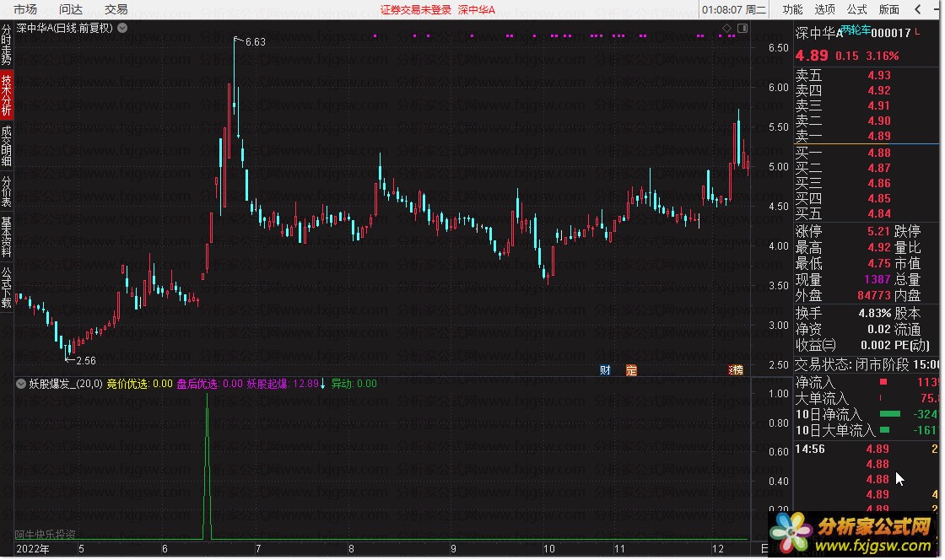The width and height of the screenshot is (945, 560).
Task: Click 竞价优选: 0.00 value
Action: coord(139,384)
